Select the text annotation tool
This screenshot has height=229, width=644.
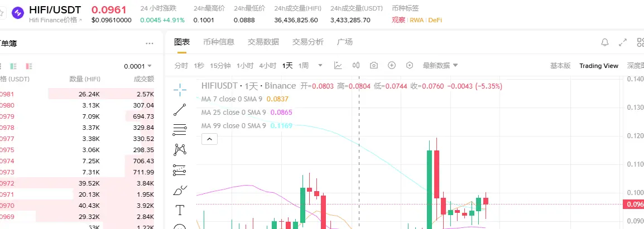click(x=180, y=210)
